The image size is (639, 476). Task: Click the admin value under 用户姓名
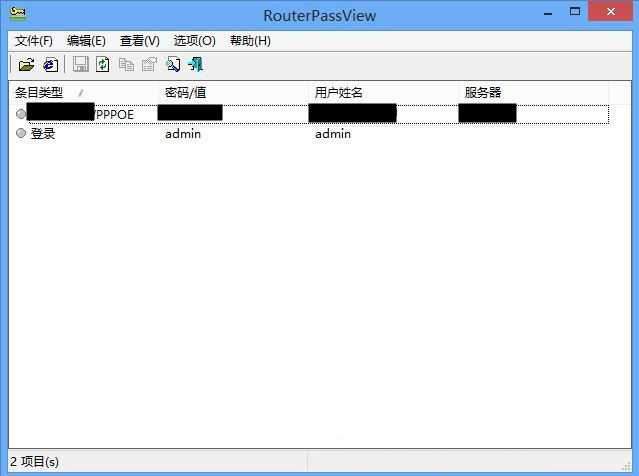tap(333, 134)
